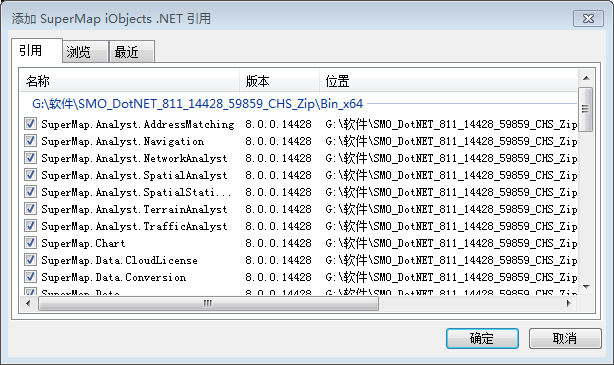Sort by the 版本 column header
This screenshot has height=365, width=614.
[x=280, y=81]
